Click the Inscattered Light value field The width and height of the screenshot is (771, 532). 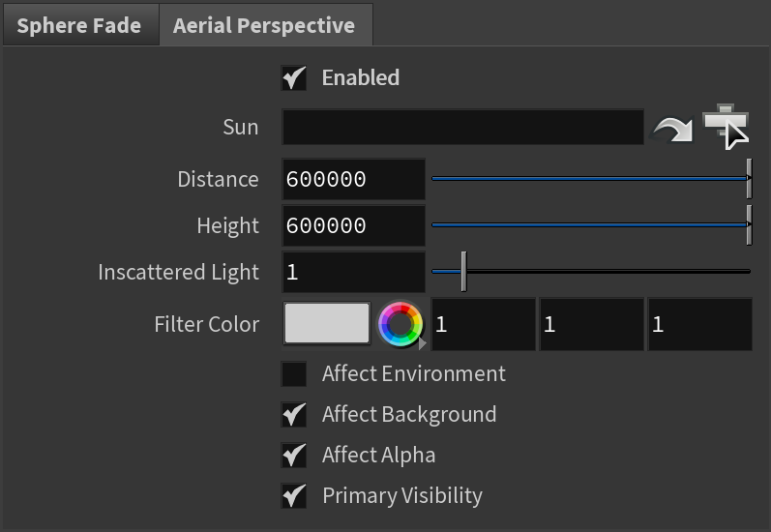(x=353, y=272)
